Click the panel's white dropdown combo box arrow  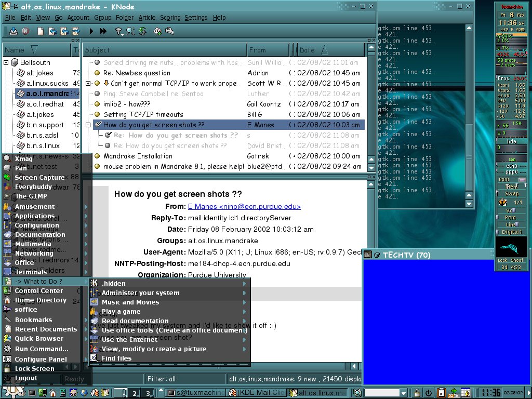(403, 393)
